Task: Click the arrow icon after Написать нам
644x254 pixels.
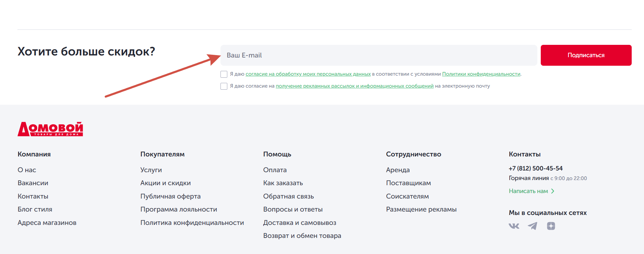Action: click(553, 191)
